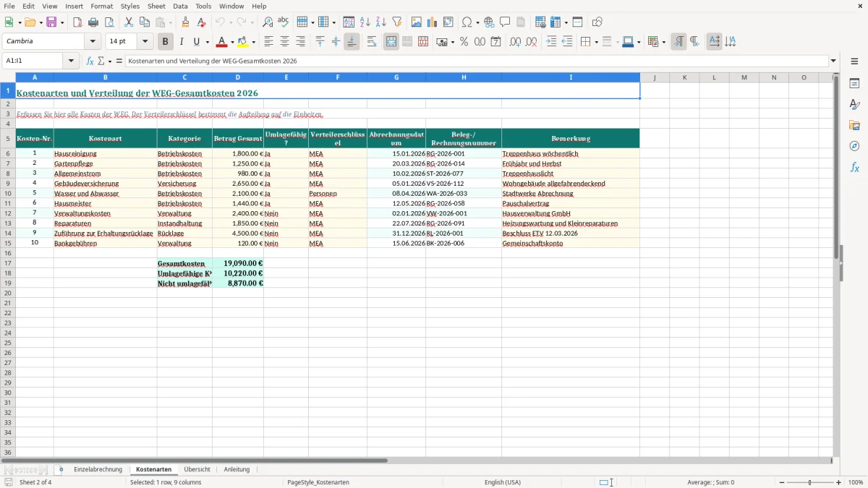Image resolution: width=868 pixels, height=488 pixels.
Task: Click 100% zoom level in status bar
Action: [856, 482]
